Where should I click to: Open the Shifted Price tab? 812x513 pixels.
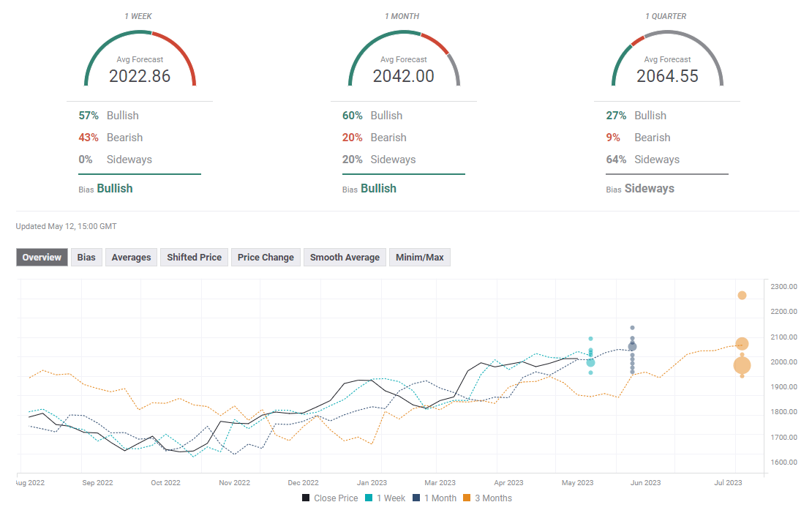194,257
